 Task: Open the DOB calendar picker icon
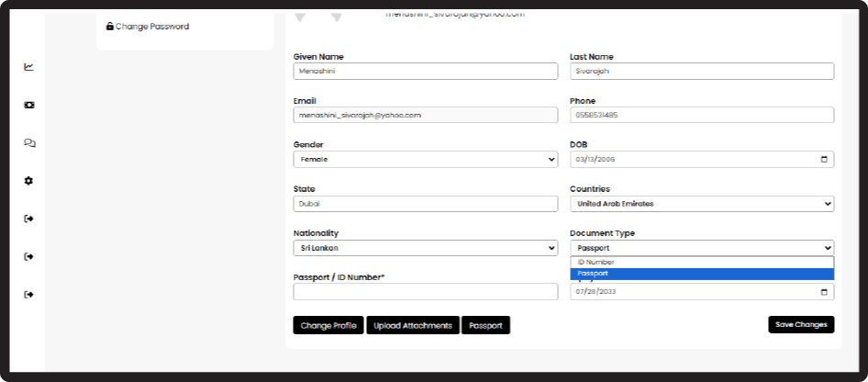(824, 160)
